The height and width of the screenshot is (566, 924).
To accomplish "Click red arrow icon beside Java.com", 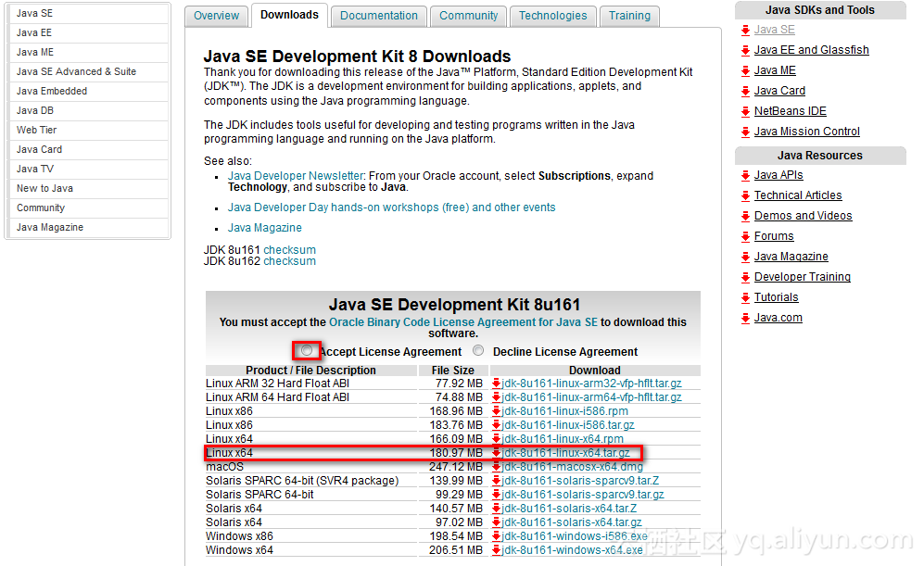I will click(x=745, y=318).
